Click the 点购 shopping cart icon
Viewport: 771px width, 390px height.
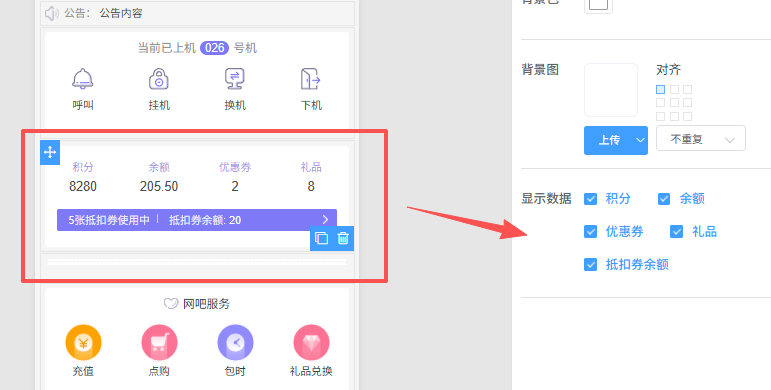point(159,343)
